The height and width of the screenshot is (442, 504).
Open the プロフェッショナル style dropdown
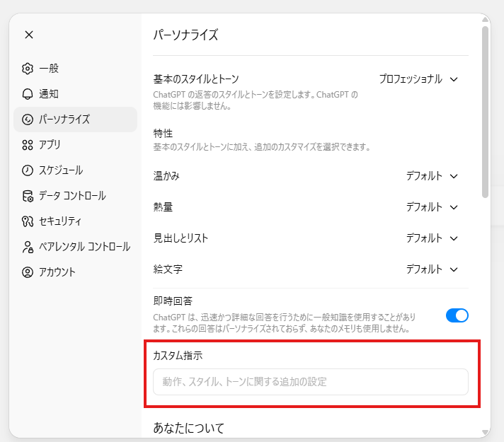(418, 79)
